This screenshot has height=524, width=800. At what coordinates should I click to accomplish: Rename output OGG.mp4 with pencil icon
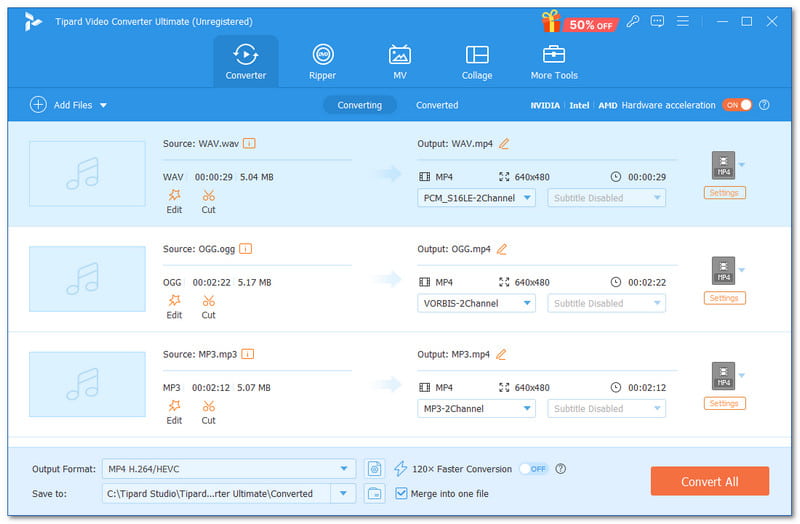[502, 249]
